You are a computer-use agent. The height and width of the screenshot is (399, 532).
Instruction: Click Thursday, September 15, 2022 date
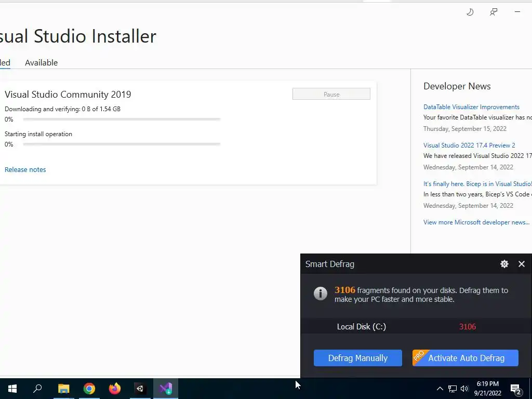point(465,129)
